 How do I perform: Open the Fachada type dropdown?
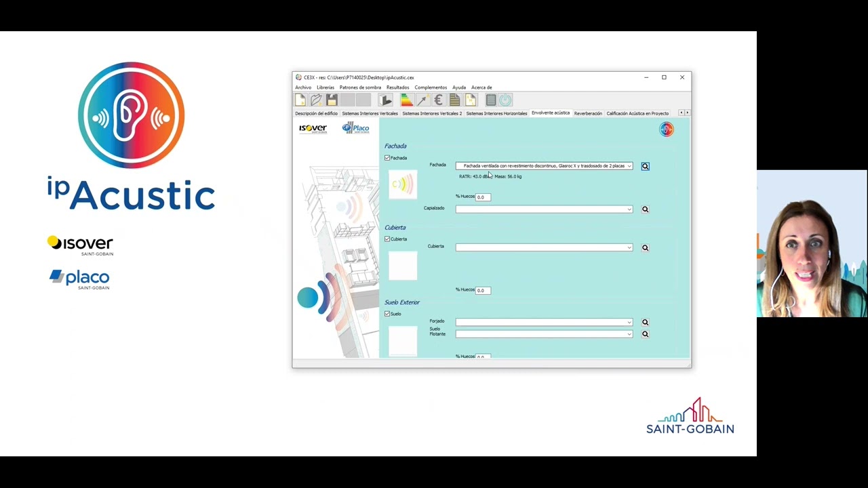[x=544, y=166]
